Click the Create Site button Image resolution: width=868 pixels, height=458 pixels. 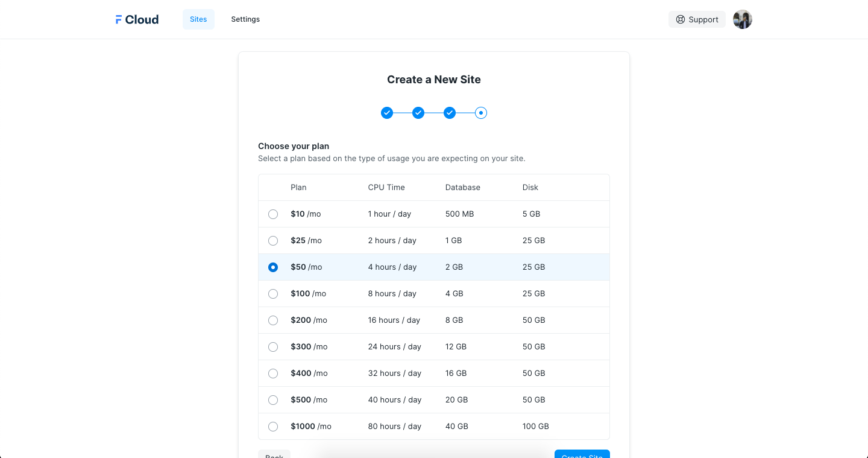[x=582, y=454]
